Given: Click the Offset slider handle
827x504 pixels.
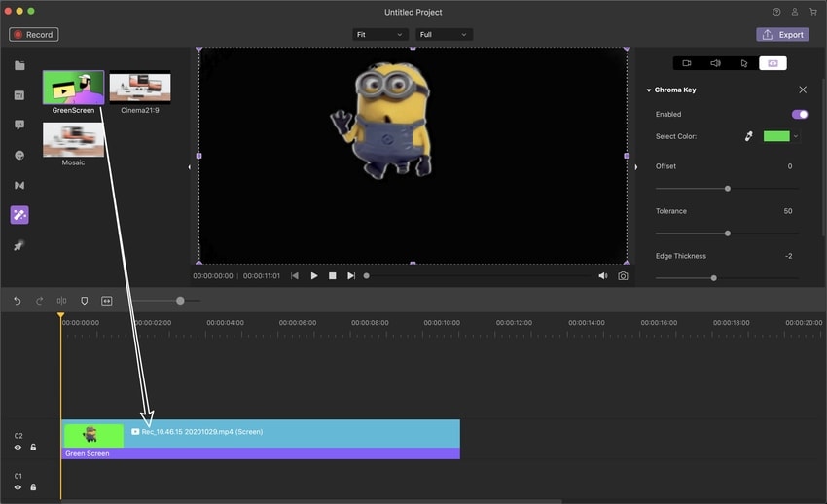Looking at the screenshot, I should pos(728,188).
